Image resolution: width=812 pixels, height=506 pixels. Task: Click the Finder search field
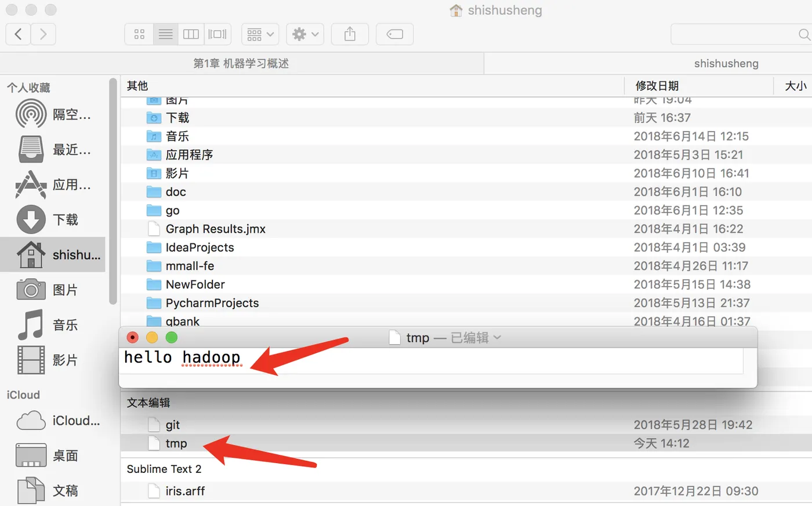[x=741, y=34]
